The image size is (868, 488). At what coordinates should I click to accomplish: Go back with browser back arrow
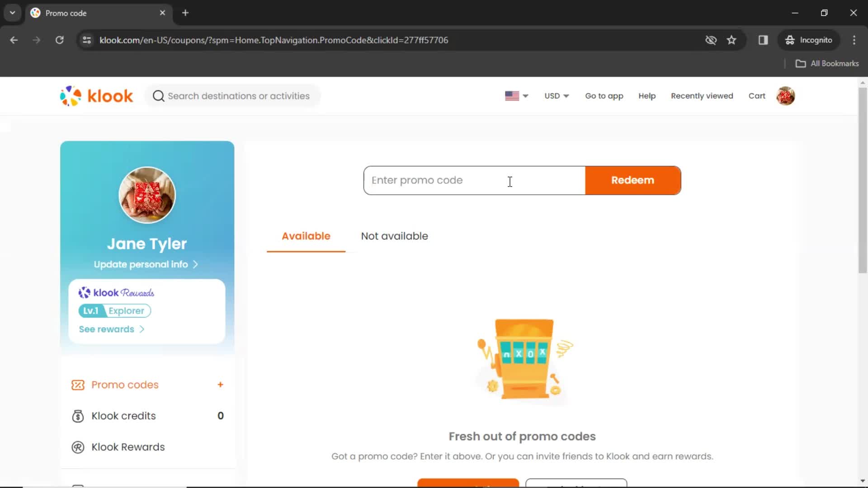pyautogui.click(x=14, y=40)
